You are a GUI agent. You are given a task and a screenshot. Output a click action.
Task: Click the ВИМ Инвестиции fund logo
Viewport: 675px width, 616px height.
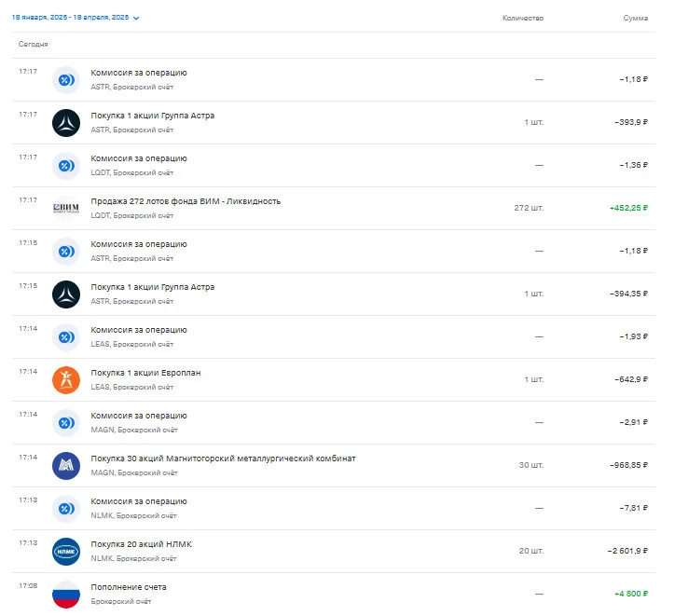pos(66,209)
